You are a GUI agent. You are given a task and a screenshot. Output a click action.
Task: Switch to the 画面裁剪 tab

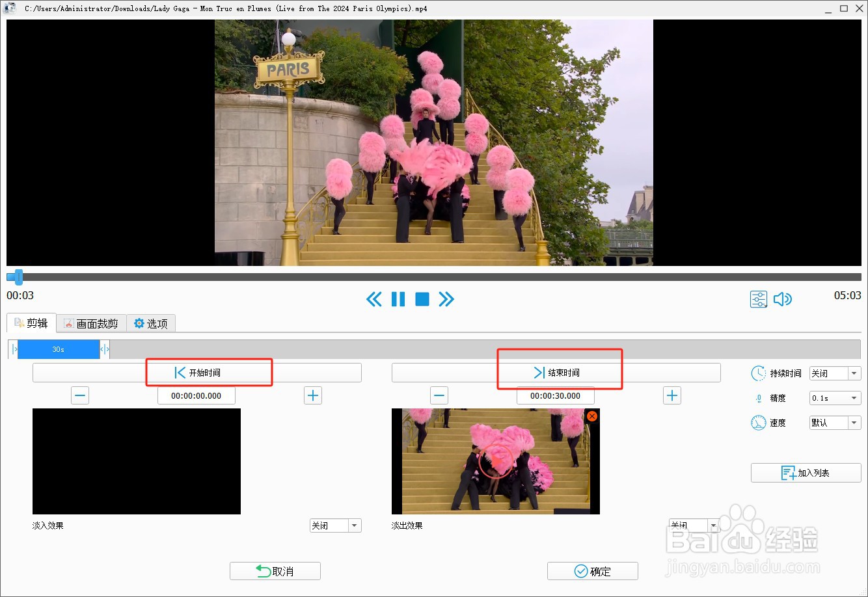[91, 323]
